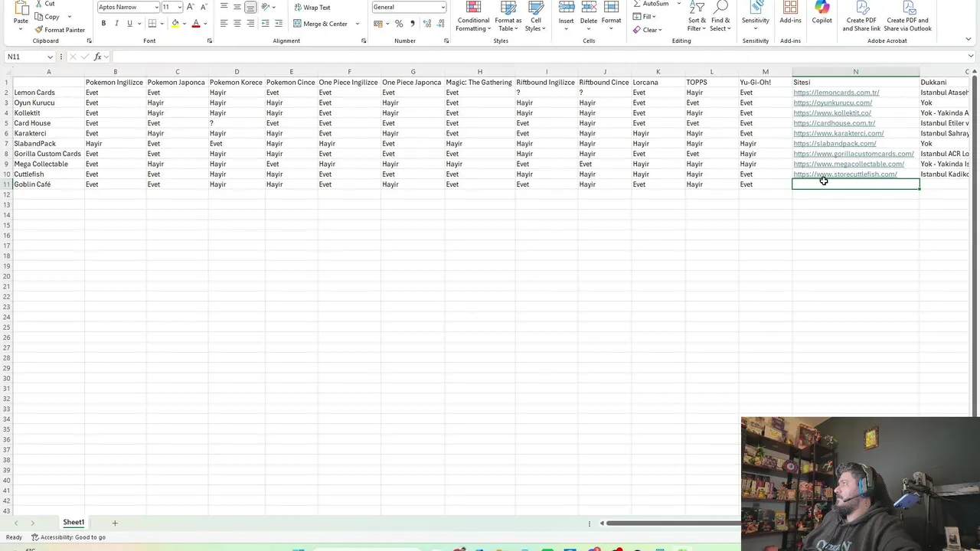Image resolution: width=980 pixels, height=551 pixels.
Task: Click Merge & Center
Action: tap(321, 24)
